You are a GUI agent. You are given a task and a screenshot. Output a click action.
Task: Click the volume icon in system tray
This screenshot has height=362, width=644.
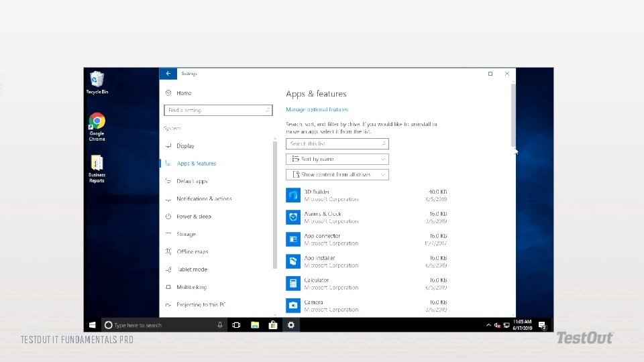[497, 326]
